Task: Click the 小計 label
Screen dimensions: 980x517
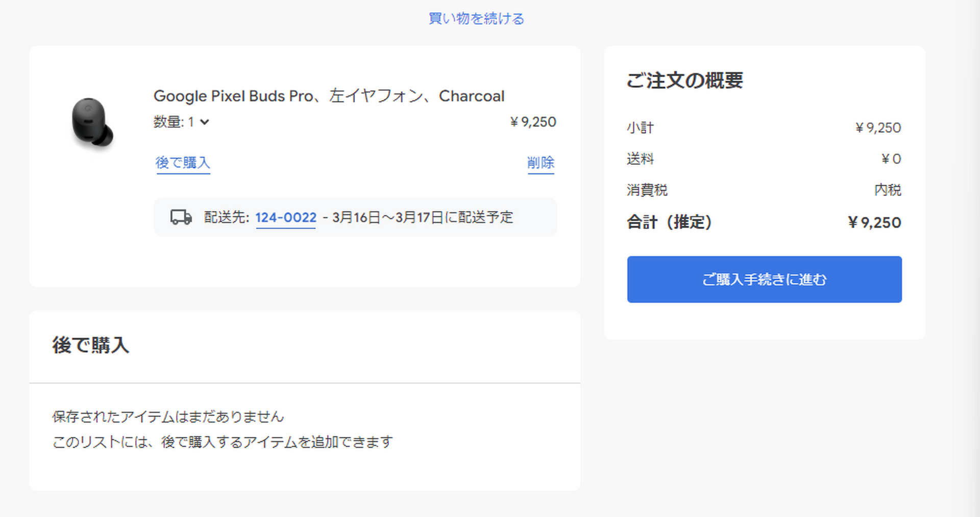Action: (x=640, y=128)
